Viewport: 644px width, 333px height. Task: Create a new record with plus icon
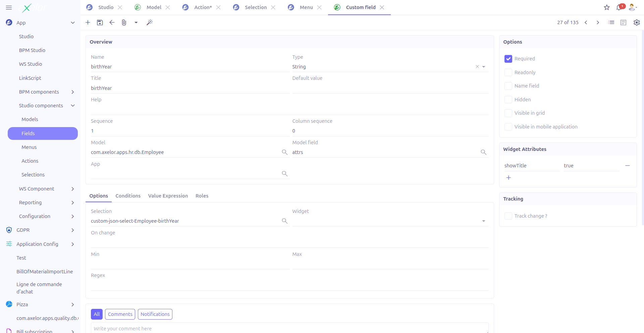88,22
